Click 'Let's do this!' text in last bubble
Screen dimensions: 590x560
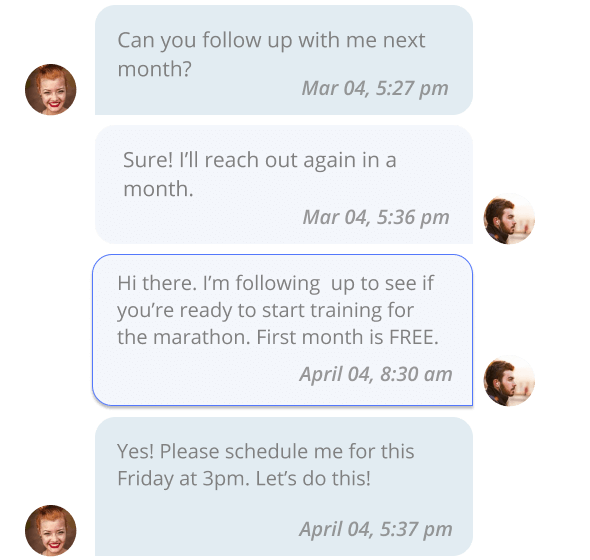tap(313, 479)
